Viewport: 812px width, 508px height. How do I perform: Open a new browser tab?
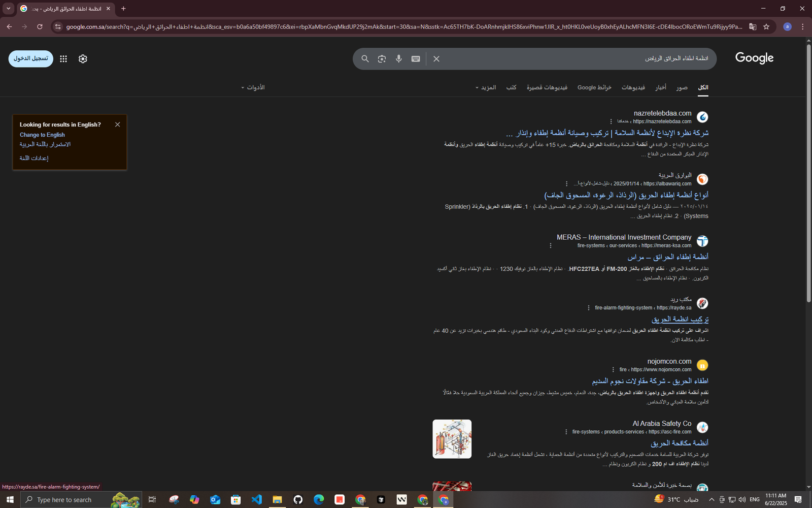pyautogui.click(x=123, y=9)
